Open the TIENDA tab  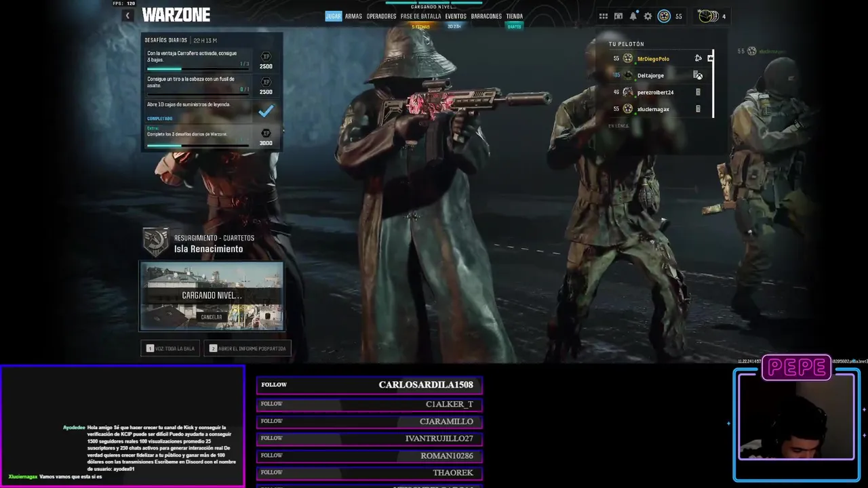click(x=514, y=16)
